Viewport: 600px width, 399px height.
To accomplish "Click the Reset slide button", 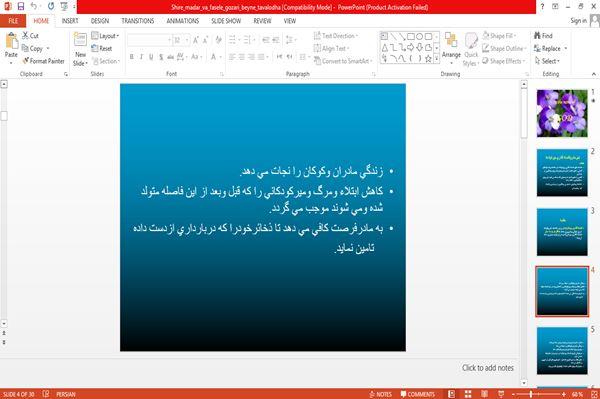I will [102, 49].
